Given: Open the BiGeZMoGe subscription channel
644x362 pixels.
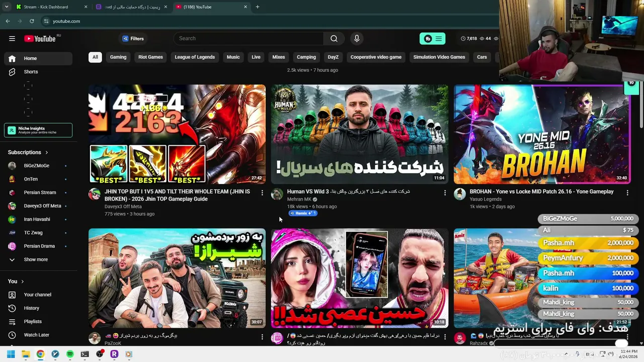Looking at the screenshot, I should coord(38,165).
